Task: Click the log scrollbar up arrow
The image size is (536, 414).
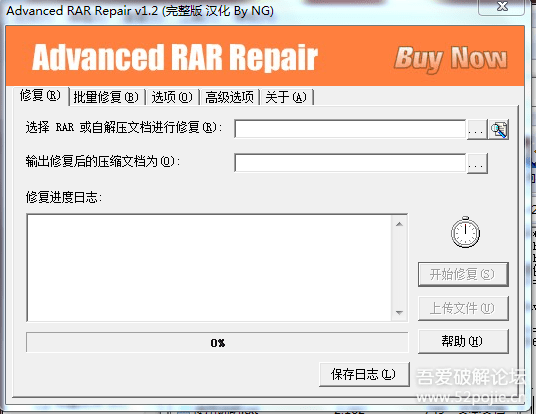Action: 399,224
